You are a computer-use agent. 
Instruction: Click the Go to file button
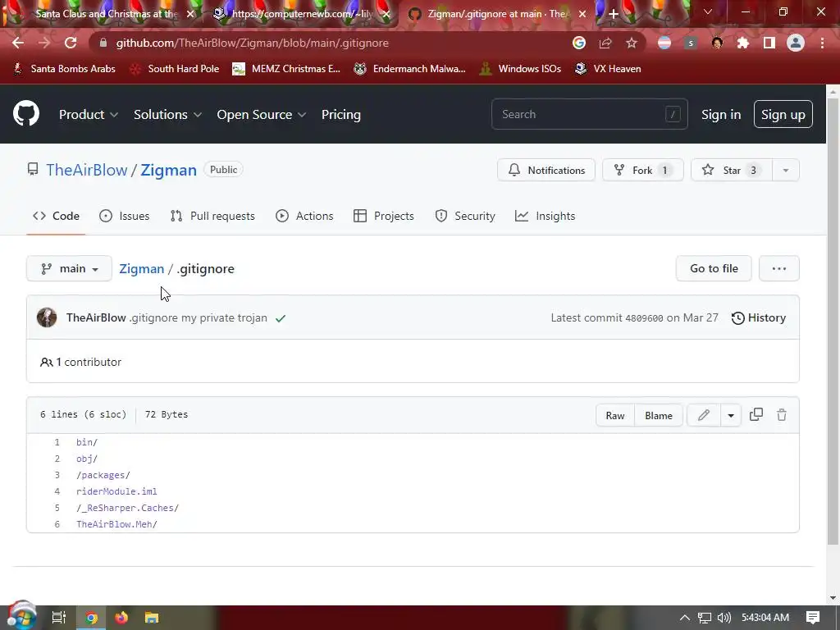714,268
